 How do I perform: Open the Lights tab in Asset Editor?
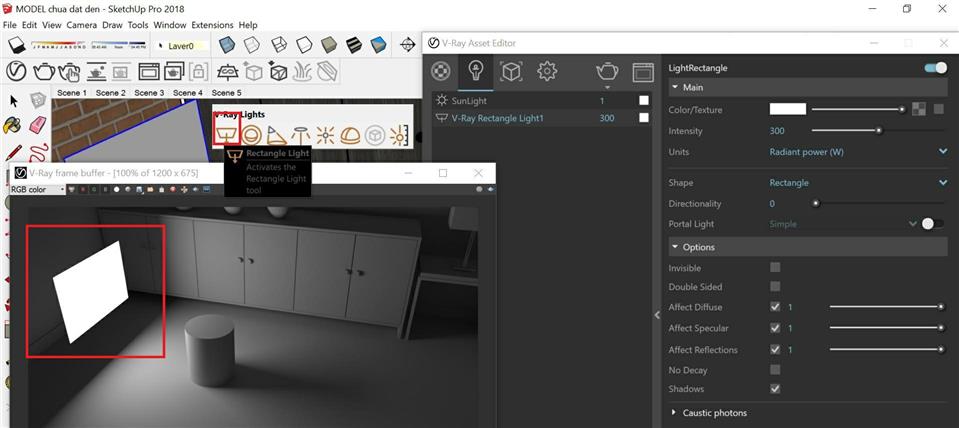point(476,71)
